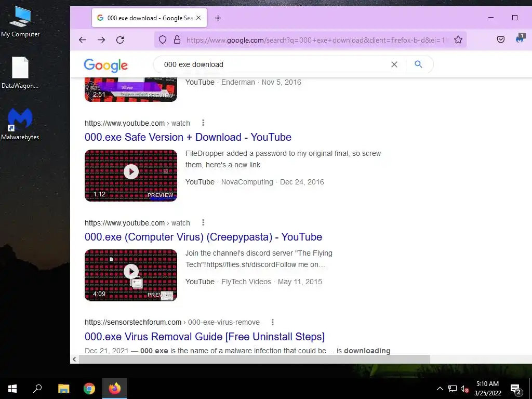
Task: Open File Explorer from the taskbar
Action: click(x=63, y=389)
